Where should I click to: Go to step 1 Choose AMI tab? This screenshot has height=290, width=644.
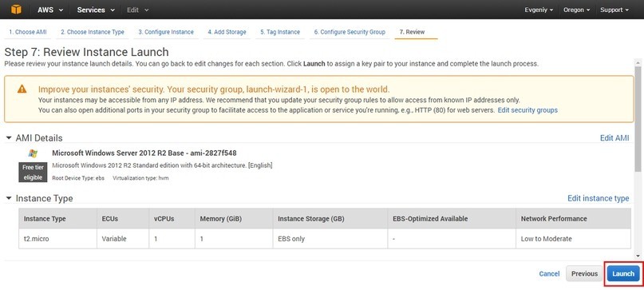click(28, 32)
